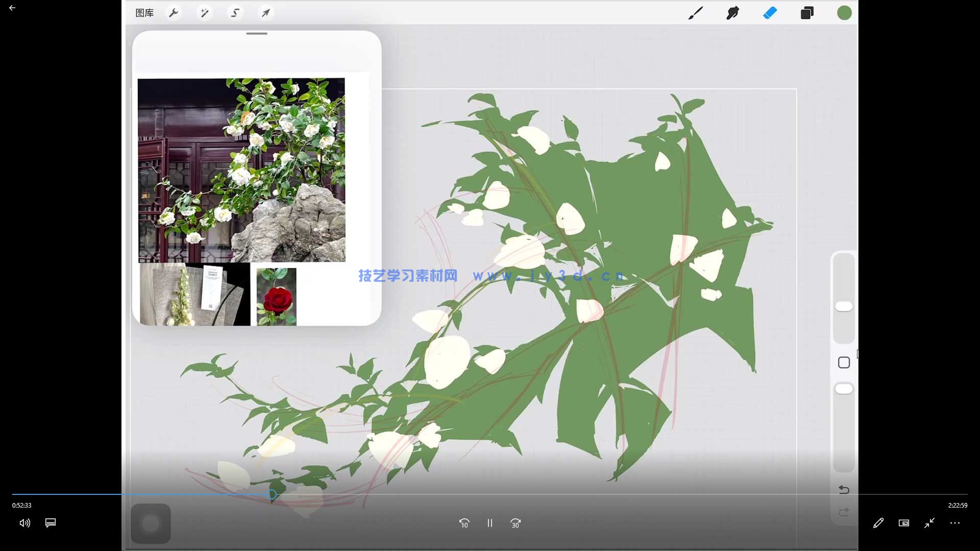Skip forward 30 seconds

(x=516, y=523)
